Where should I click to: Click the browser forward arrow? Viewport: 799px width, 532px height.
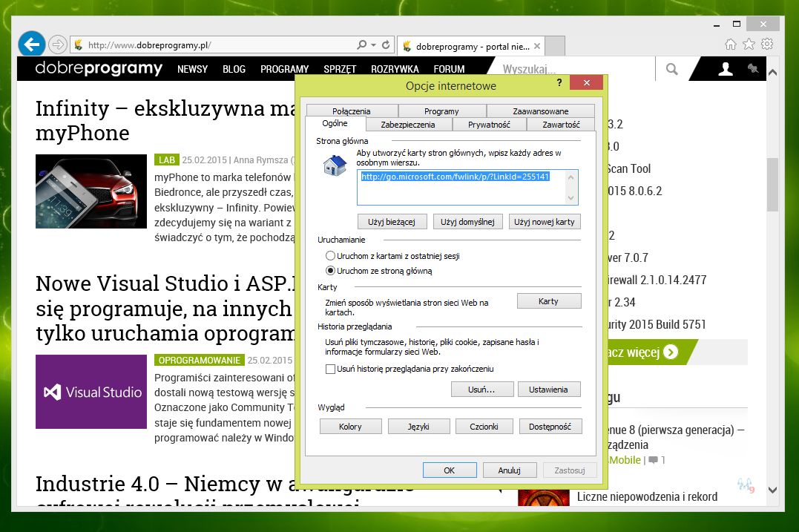coord(58,45)
